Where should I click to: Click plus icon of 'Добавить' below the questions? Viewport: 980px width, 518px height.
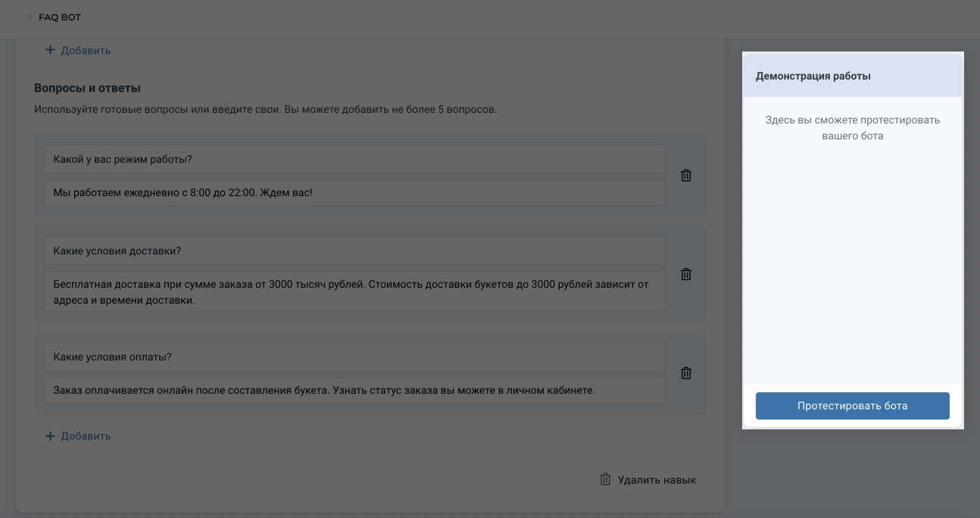(x=50, y=436)
